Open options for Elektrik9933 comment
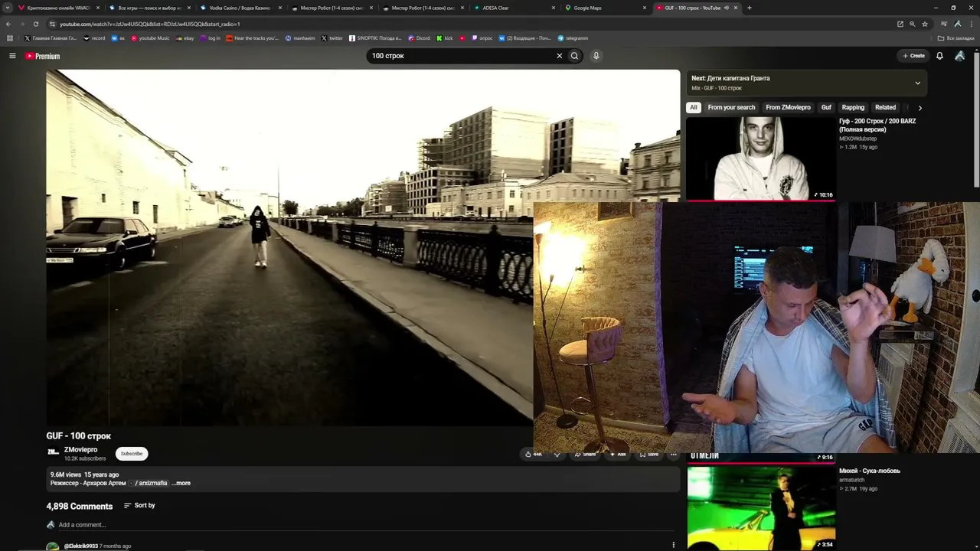980x551 pixels. click(x=673, y=545)
